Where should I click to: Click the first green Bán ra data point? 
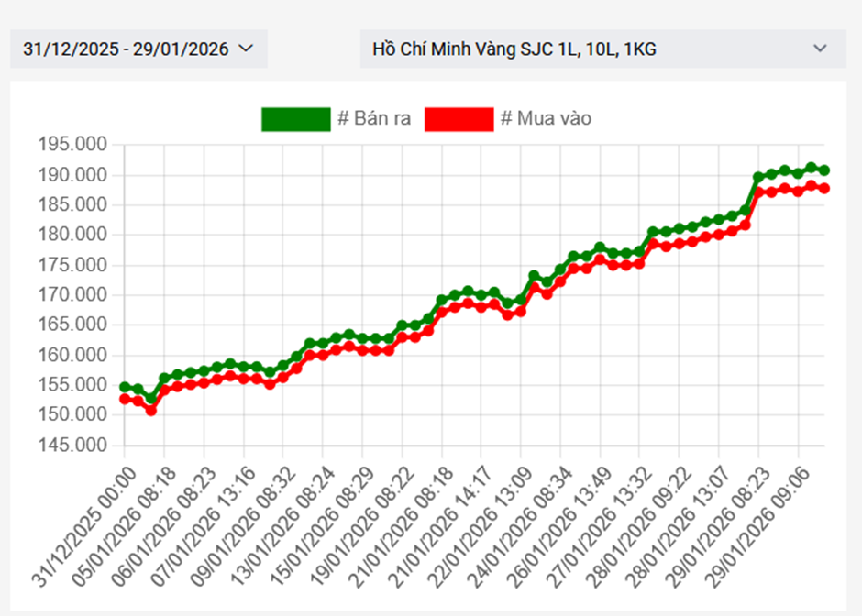(125, 388)
